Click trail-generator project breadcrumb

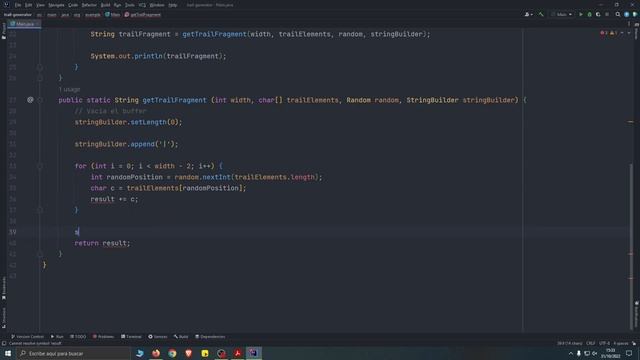click(18, 15)
